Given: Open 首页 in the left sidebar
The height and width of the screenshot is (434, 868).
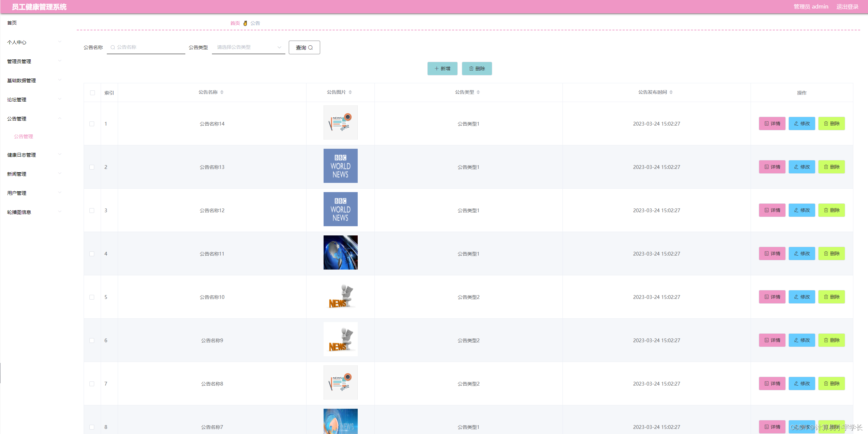Looking at the screenshot, I should [x=12, y=23].
